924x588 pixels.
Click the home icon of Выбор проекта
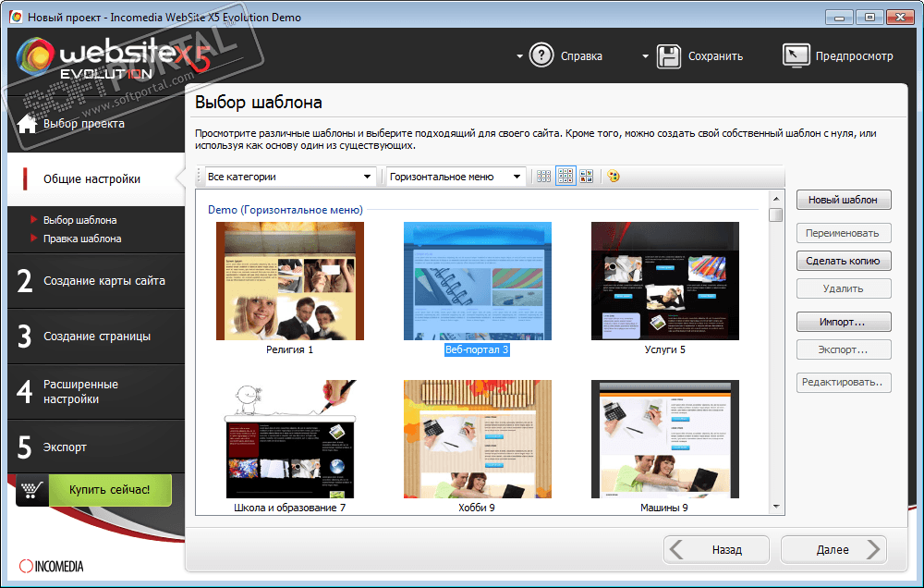(x=27, y=124)
